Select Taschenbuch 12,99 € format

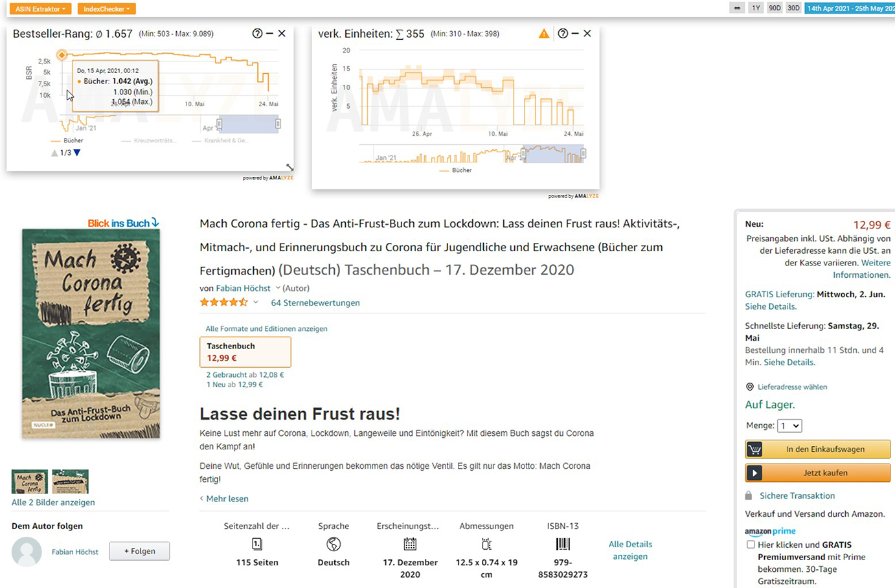pos(245,352)
